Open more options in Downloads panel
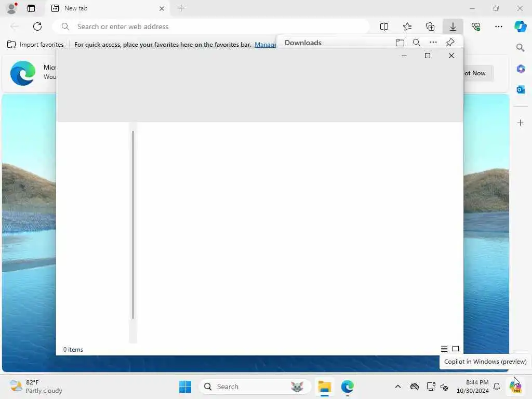 (x=433, y=43)
